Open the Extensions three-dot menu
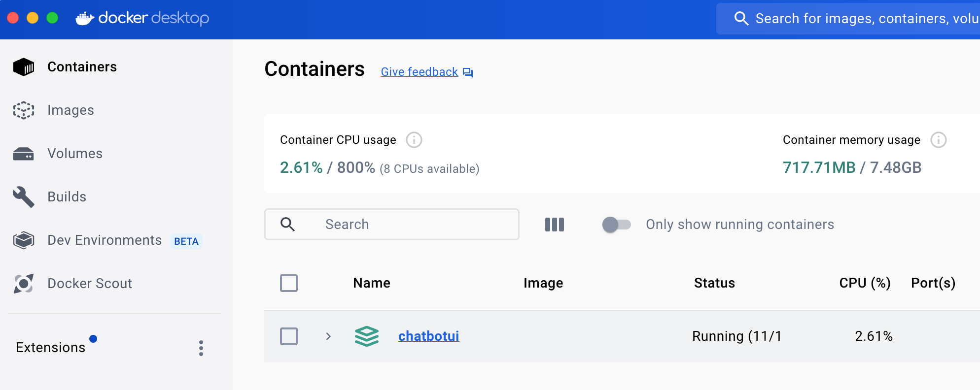 [201, 348]
